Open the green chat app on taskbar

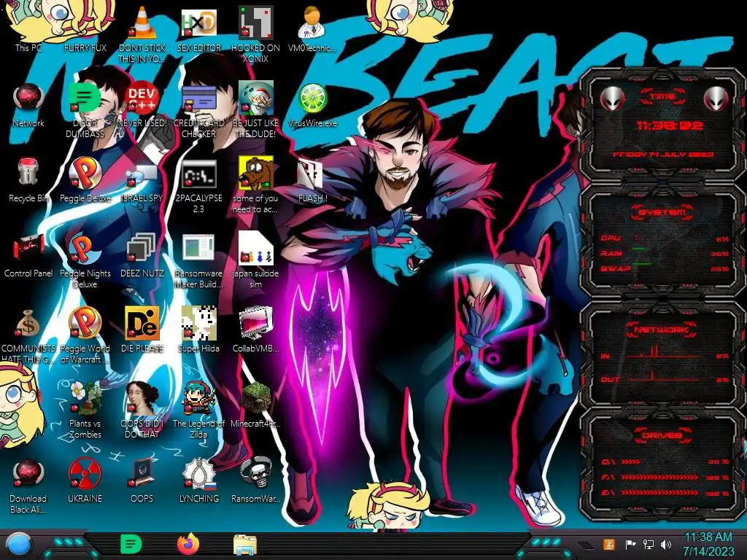point(131,544)
